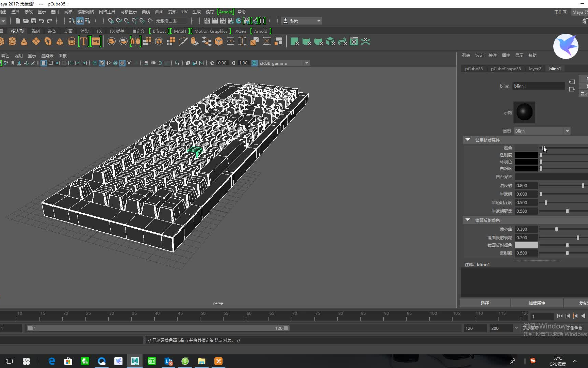Click the polygon Type tool icon
Screen dimensions: 588x368
tap(84, 42)
